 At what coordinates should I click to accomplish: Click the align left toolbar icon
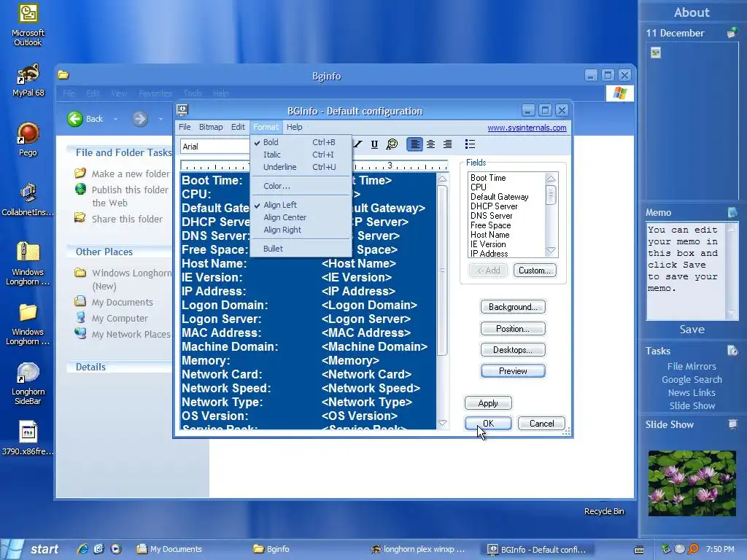(415, 144)
